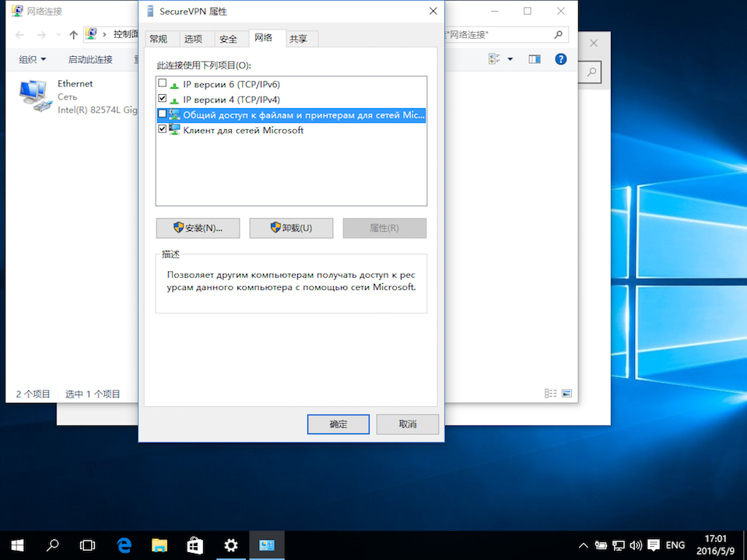Click the Ethernet connection name text
The height and width of the screenshot is (560, 747).
pos(75,84)
